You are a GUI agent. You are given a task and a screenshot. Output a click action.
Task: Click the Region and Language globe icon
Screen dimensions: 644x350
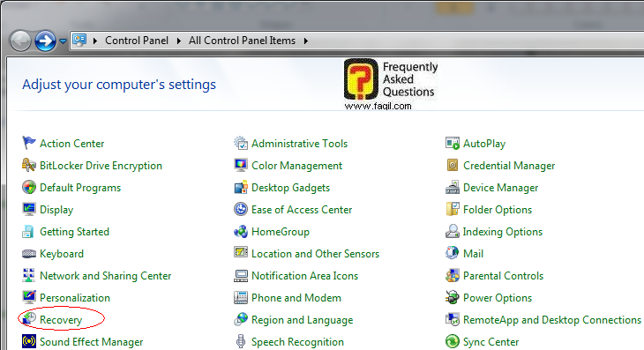click(241, 320)
